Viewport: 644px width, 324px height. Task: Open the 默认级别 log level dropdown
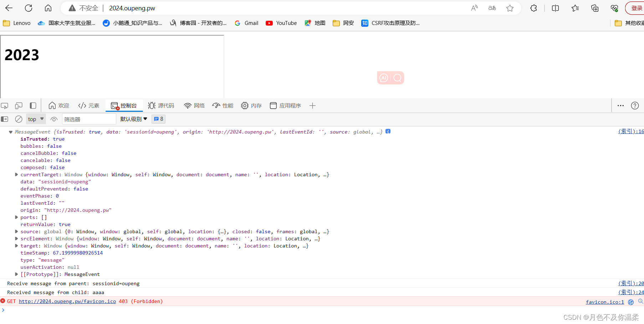point(133,119)
